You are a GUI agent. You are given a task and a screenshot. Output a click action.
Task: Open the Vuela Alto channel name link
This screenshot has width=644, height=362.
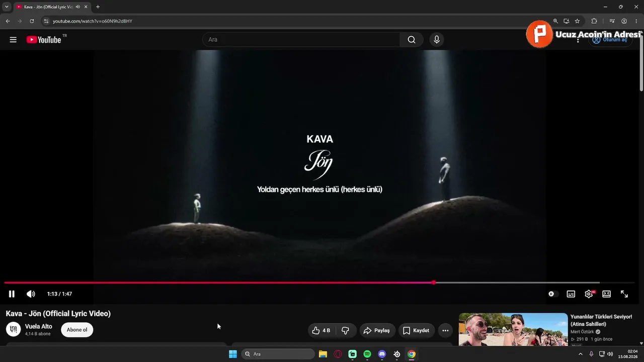39,326
